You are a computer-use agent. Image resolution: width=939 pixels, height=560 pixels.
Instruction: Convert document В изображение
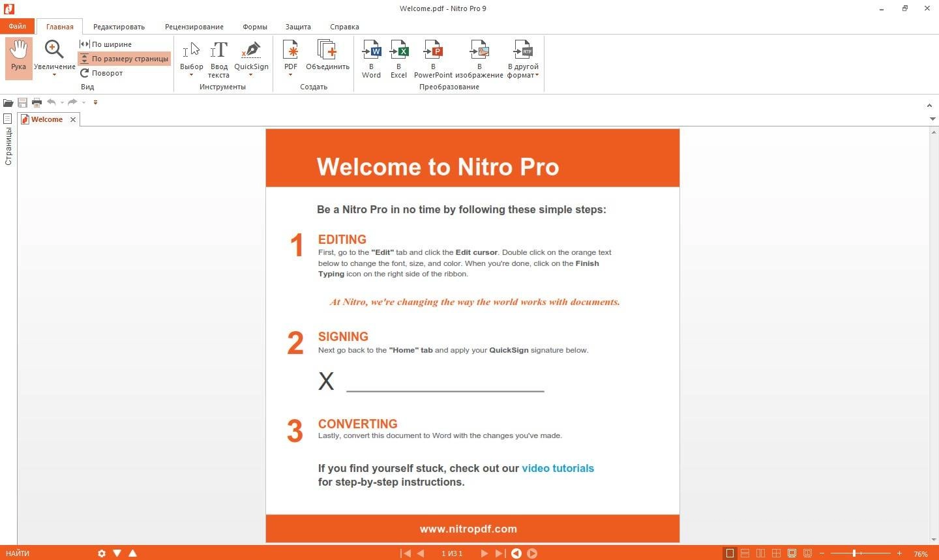(x=479, y=59)
